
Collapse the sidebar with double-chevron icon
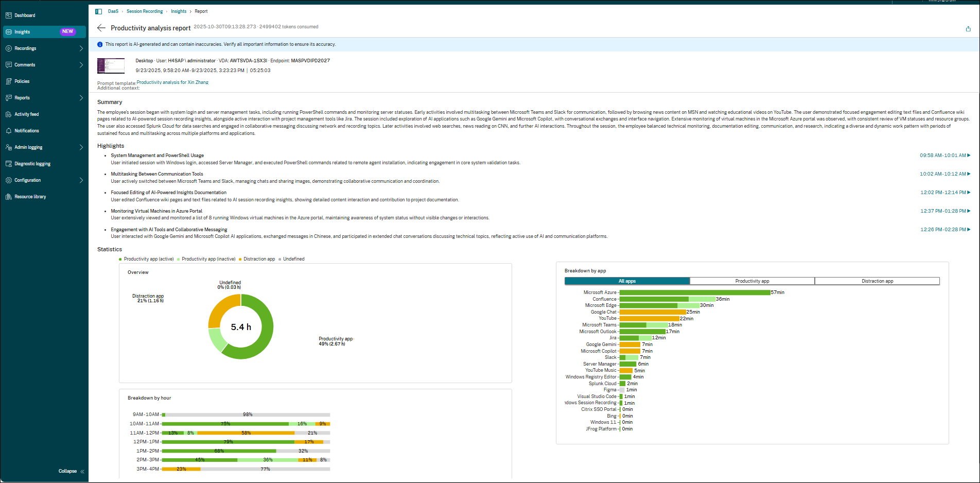[82, 471]
